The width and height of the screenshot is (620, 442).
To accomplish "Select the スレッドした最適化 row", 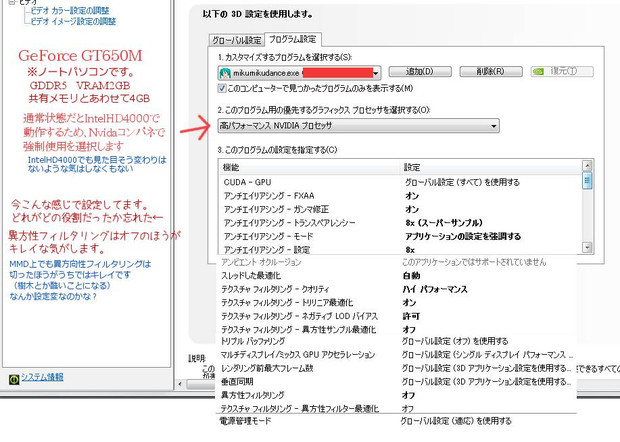I will [x=397, y=276].
